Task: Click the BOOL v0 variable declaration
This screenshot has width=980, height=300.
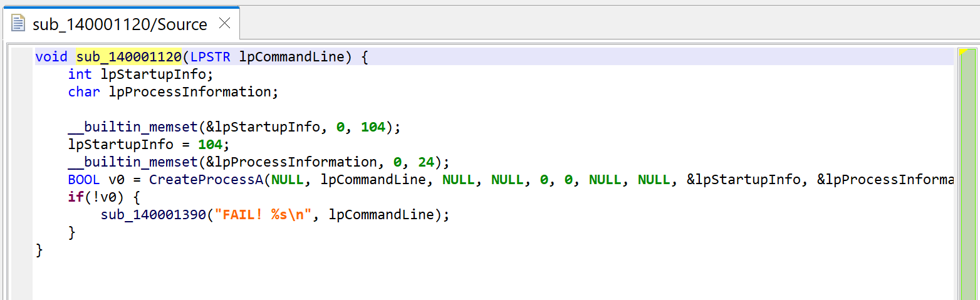Action: point(96,180)
